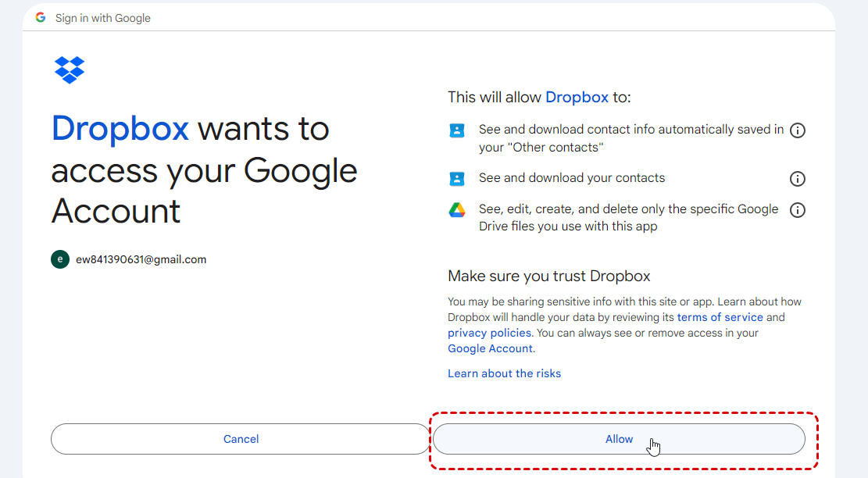Screen dimensions: 868x478
Task: Open "Learn about the risks" link
Action: pos(504,373)
